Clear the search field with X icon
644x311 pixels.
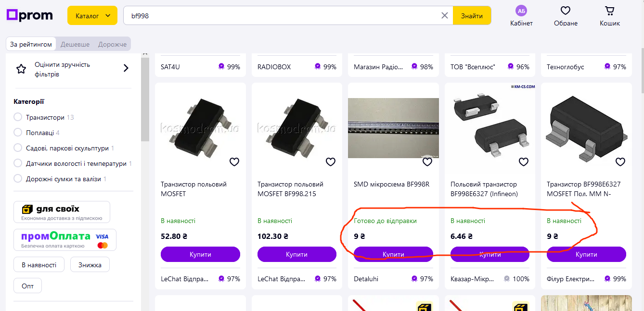click(x=445, y=15)
